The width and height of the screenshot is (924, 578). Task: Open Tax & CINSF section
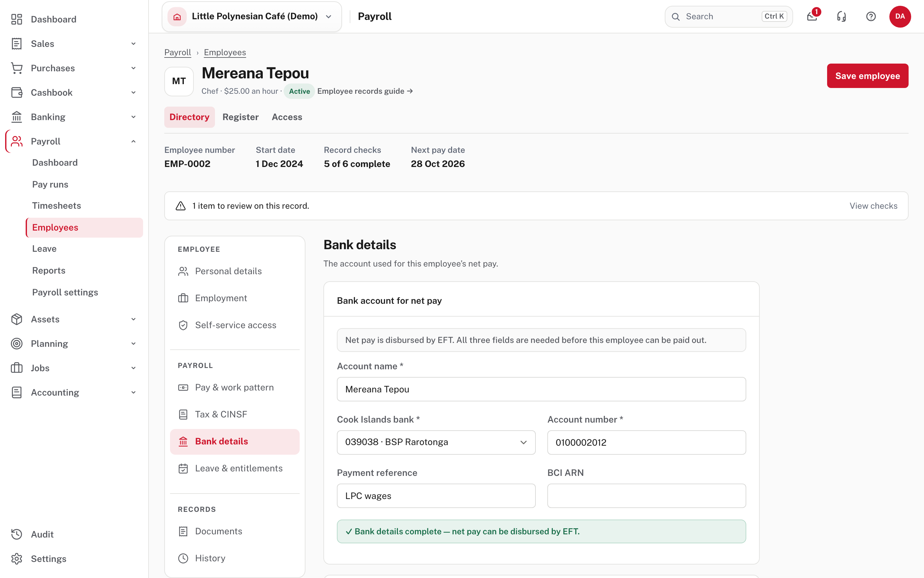(x=235, y=414)
